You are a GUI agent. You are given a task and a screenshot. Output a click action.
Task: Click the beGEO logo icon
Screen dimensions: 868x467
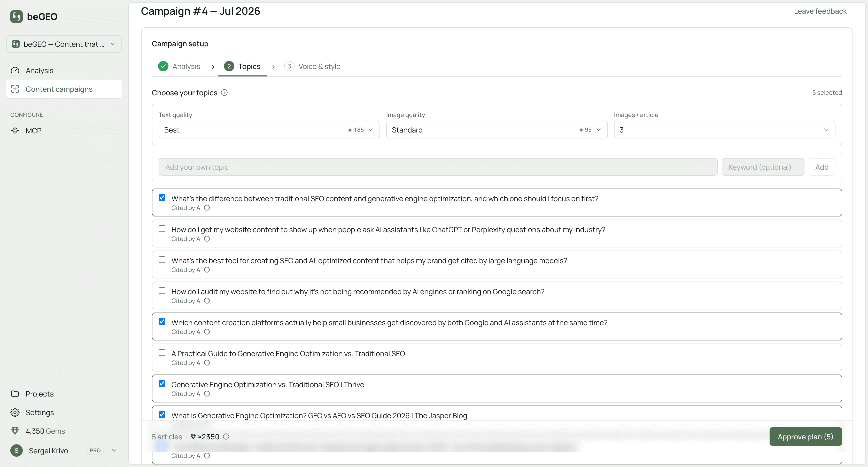click(16, 16)
